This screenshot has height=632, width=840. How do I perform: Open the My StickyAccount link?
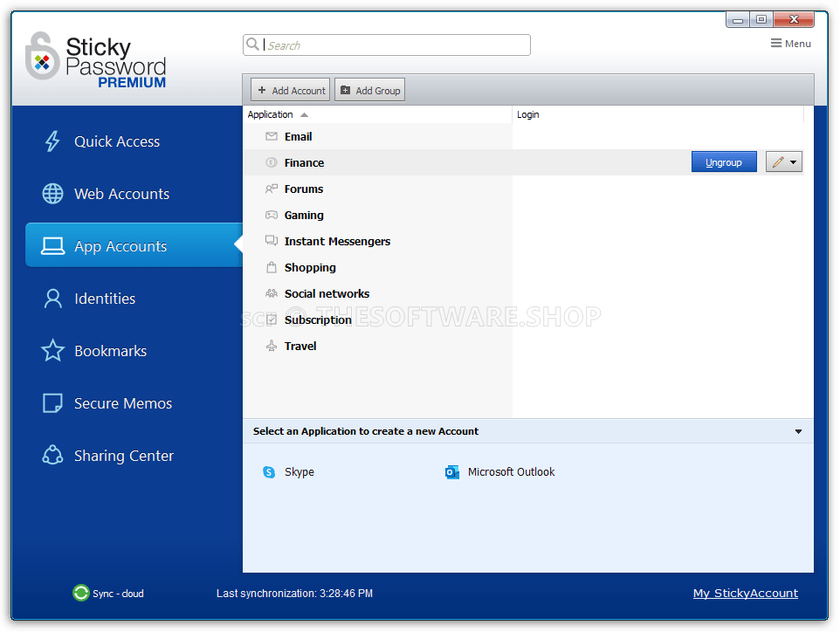(x=745, y=593)
